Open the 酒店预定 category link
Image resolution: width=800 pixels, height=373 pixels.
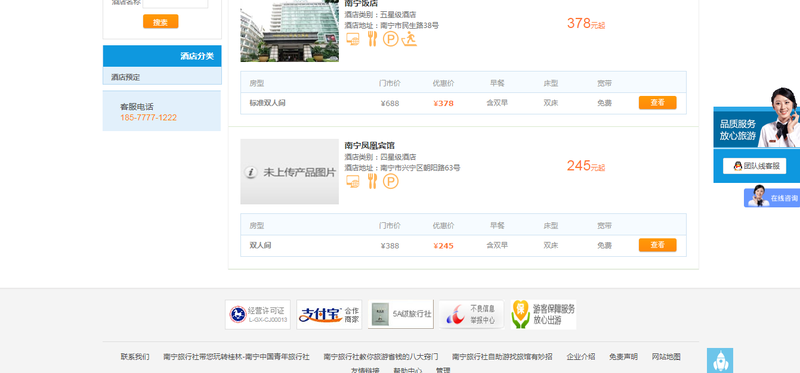(126, 77)
